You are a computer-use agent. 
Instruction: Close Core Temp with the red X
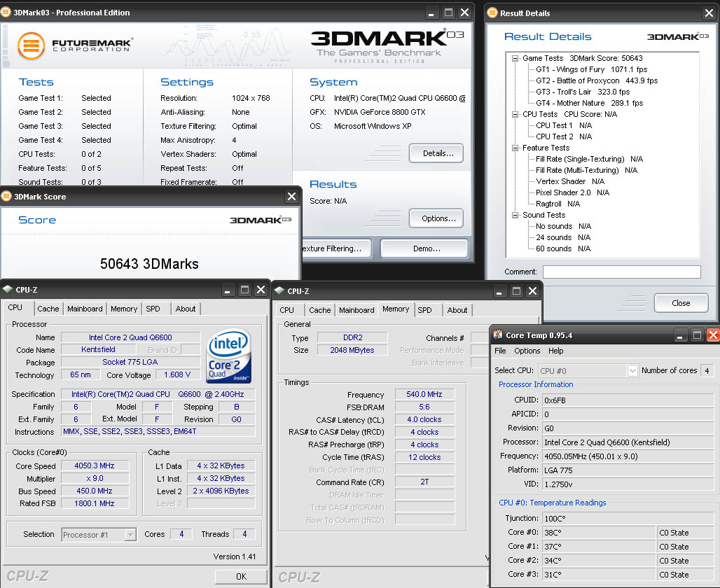713,335
